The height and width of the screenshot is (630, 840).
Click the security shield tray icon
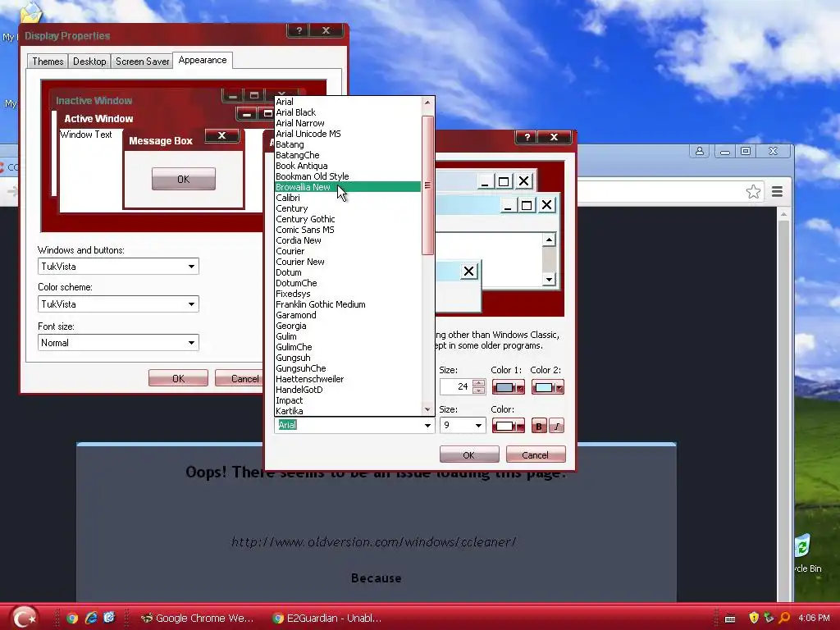[754, 618]
